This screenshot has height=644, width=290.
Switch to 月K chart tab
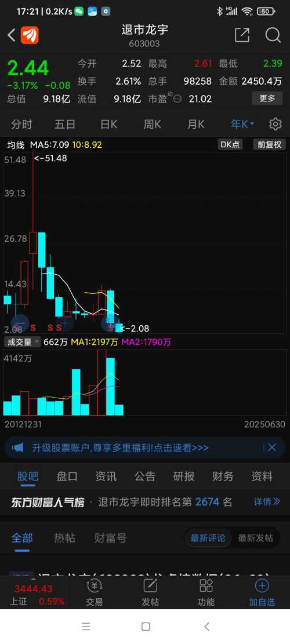click(195, 124)
